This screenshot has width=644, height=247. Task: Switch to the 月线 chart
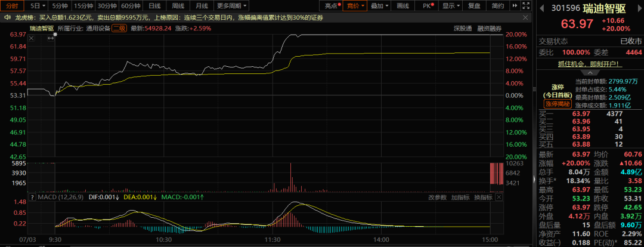click(x=202, y=6)
